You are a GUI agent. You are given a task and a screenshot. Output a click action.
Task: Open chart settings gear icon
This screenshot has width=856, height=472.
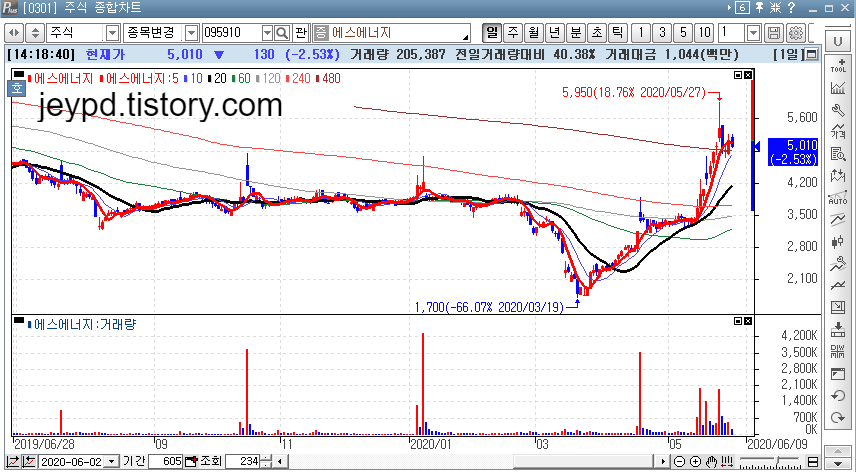coord(795,33)
